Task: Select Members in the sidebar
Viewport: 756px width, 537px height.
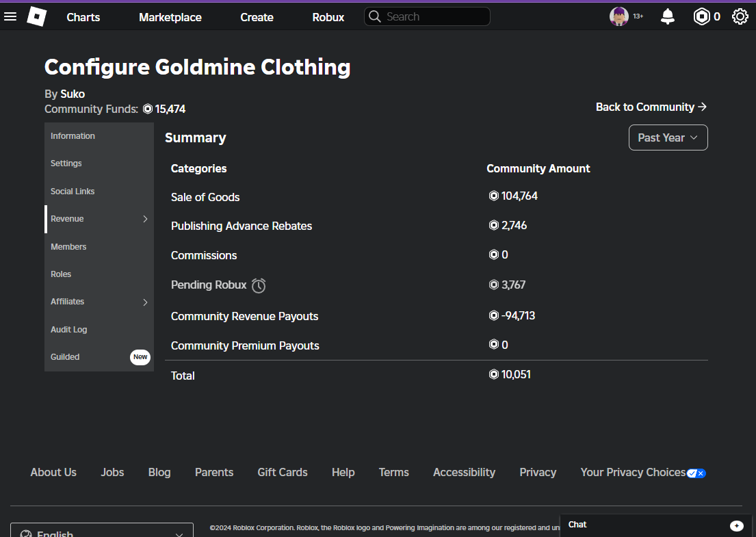Action: coord(68,246)
